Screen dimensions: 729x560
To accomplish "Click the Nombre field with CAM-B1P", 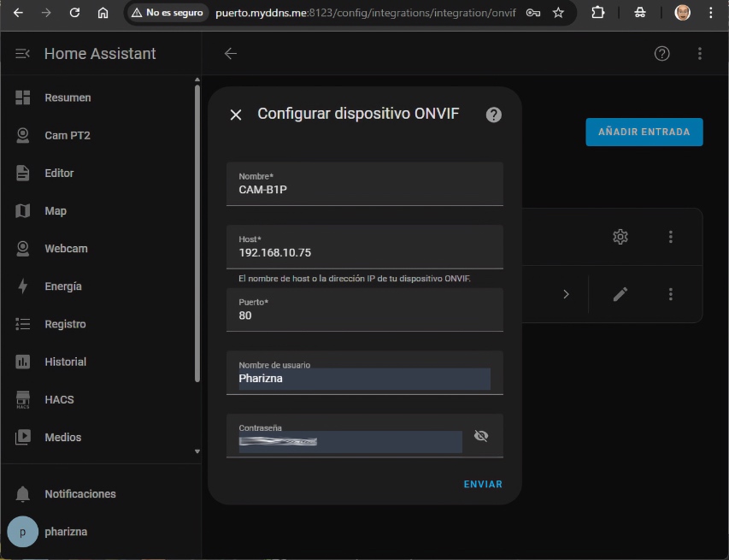I will tap(364, 184).
